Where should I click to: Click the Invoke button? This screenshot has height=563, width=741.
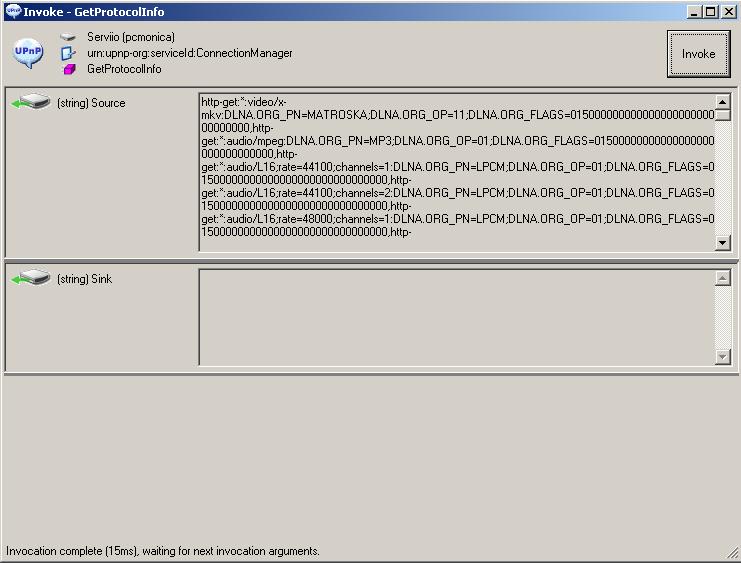point(698,54)
